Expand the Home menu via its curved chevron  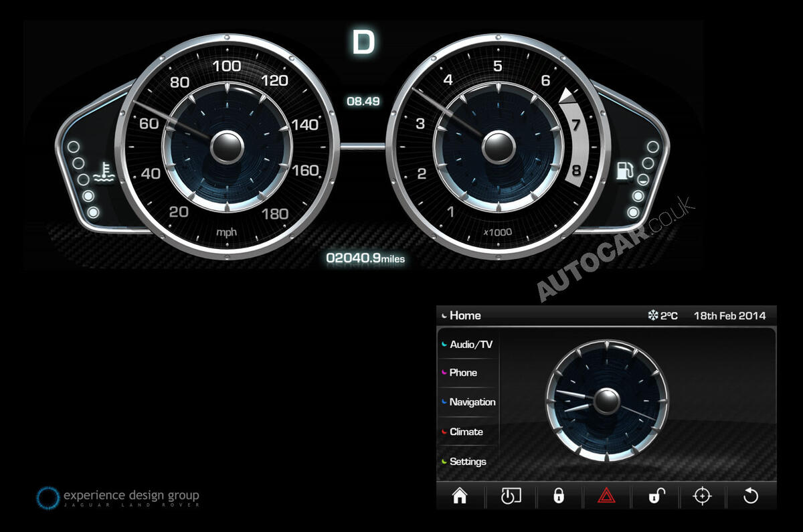[x=444, y=315]
